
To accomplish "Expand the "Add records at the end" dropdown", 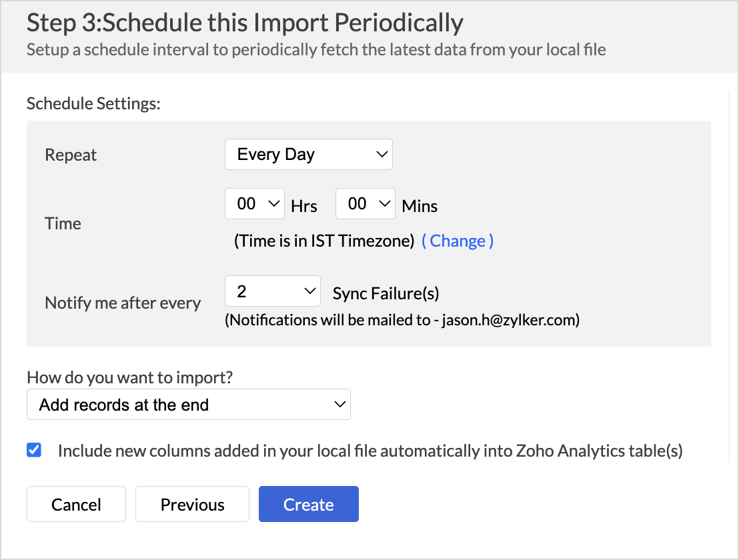I will 188,405.
